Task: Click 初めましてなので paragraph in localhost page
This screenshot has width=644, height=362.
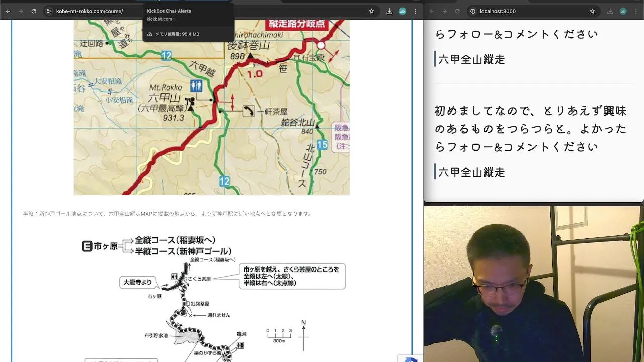Action: 531,128
